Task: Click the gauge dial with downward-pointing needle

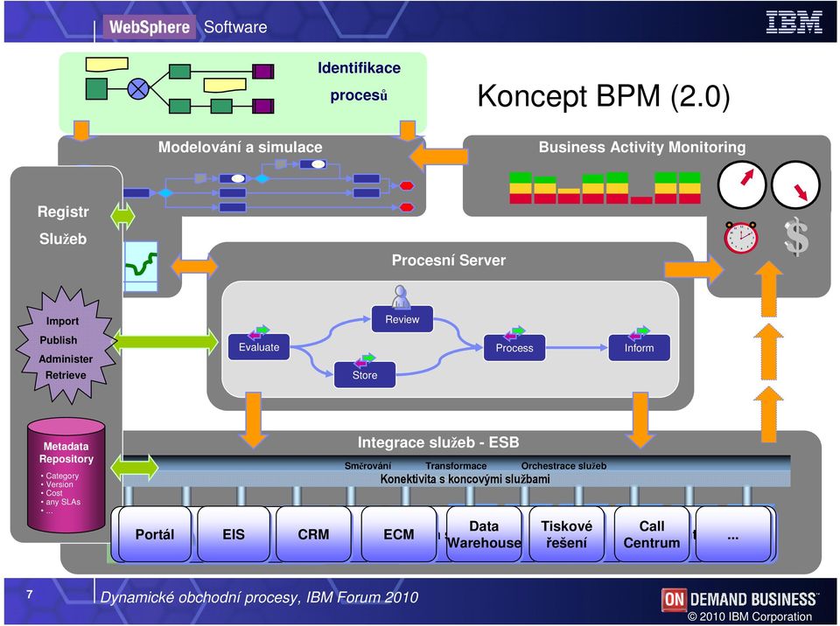Action: pyautogui.click(x=795, y=184)
